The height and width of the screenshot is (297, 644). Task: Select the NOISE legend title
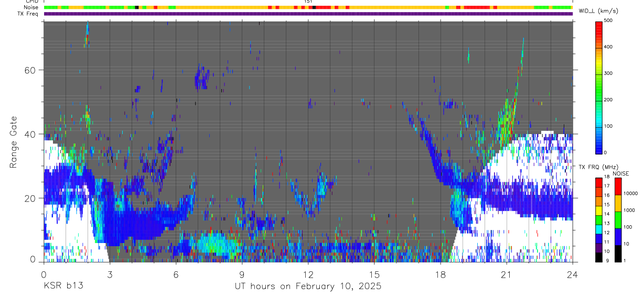point(621,173)
